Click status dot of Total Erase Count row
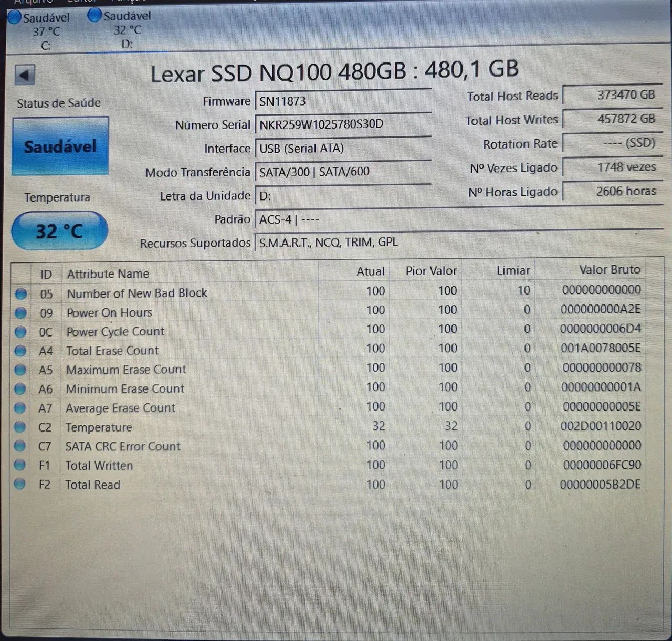 coord(20,351)
